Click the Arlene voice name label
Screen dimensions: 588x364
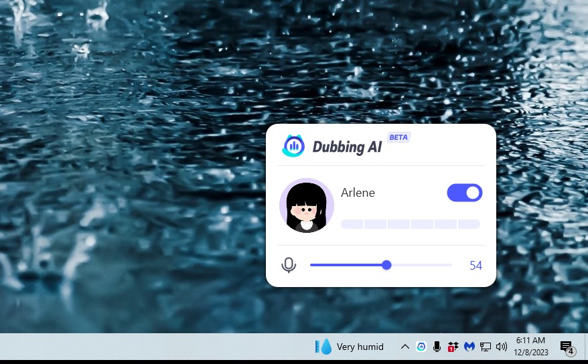[358, 193]
